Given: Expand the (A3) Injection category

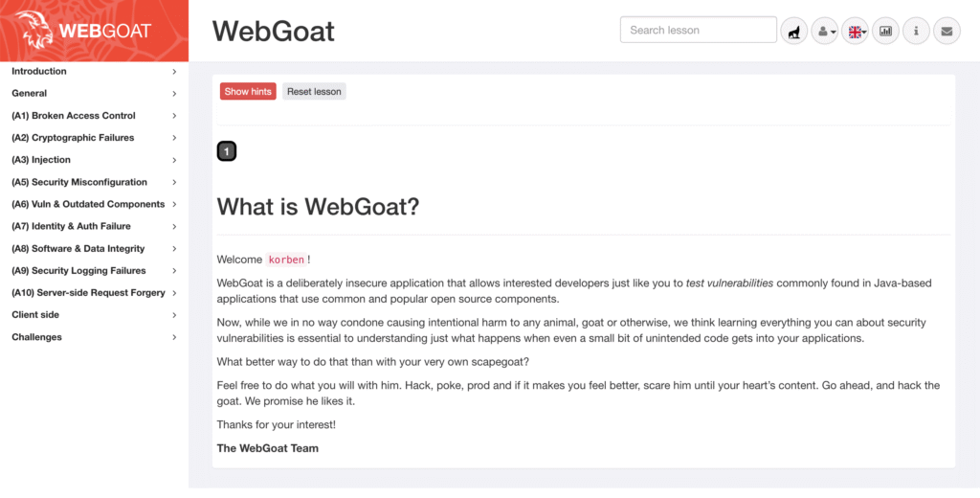Looking at the screenshot, I should tap(94, 160).
